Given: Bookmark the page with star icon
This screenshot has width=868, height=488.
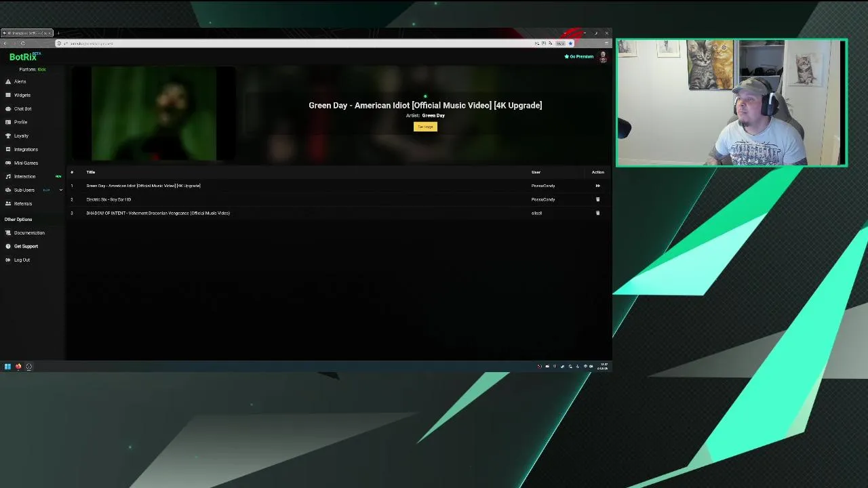Looking at the screenshot, I should click(x=570, y=43).
